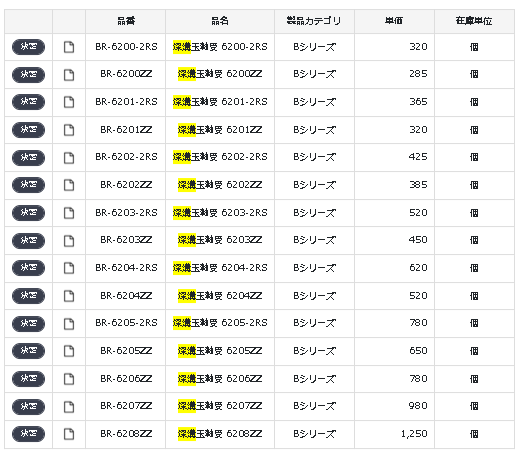Click the document icon for BR-6205-2RS
This screenshot has height=461, width=524.
pyautogui.click(x=69, y=324)
